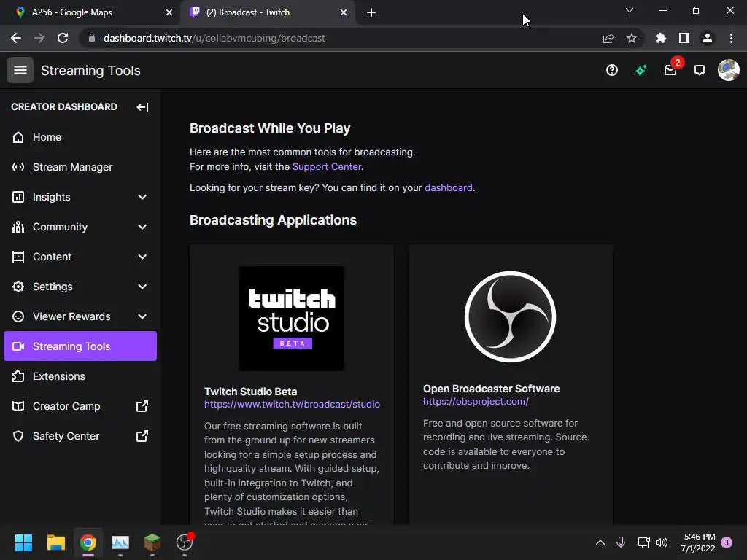Go forward with the browser arrow
The width and height of the screenshot is (747, 560).
tap(39, 38)
